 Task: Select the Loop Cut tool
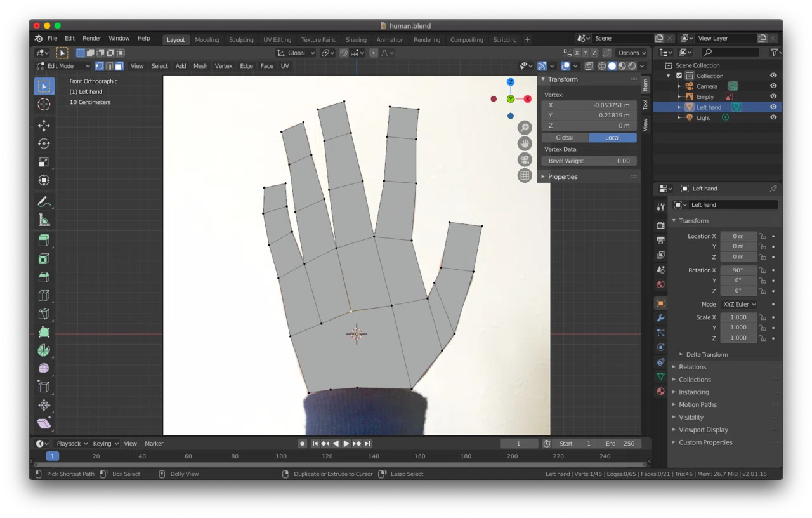tap(44, 295)
